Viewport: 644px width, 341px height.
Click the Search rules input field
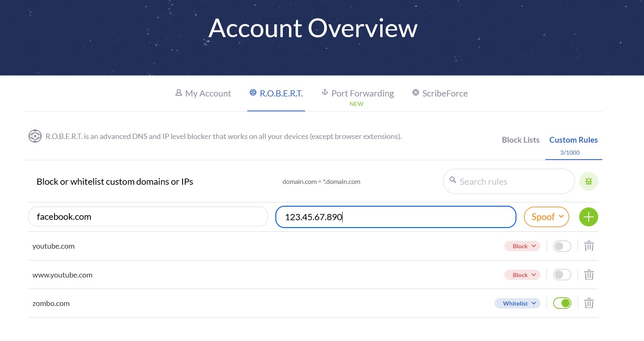click(512, 181)
